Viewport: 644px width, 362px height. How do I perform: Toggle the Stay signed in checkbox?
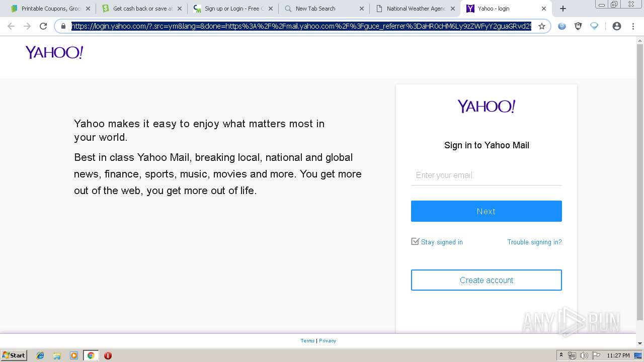tap(415, 241)
